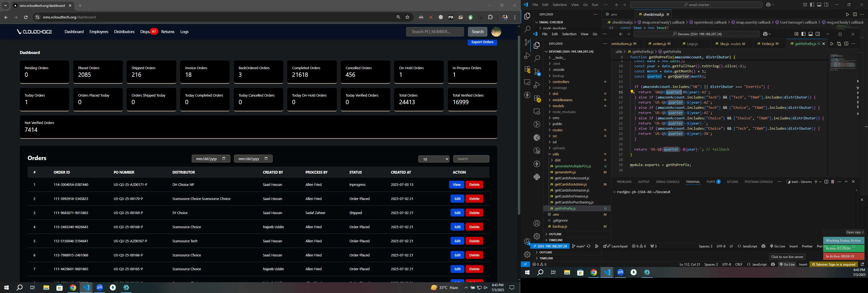Reload the Chrome dashboard page

[25, 17]
